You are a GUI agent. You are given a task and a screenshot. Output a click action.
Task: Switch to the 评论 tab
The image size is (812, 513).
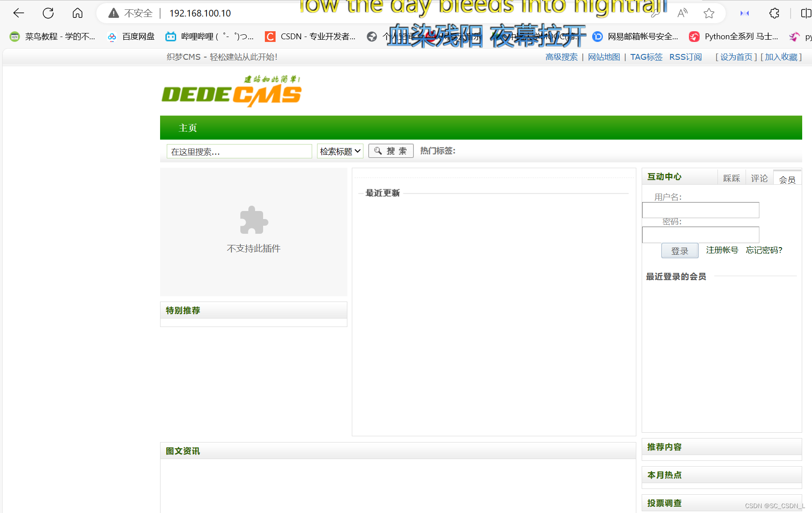[759, 178]
